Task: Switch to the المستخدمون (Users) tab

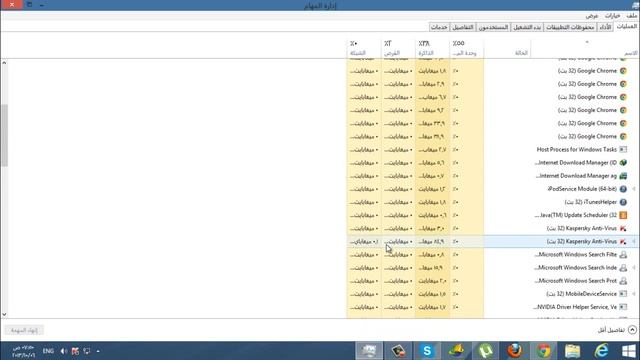Action: (x=493, y=27)
